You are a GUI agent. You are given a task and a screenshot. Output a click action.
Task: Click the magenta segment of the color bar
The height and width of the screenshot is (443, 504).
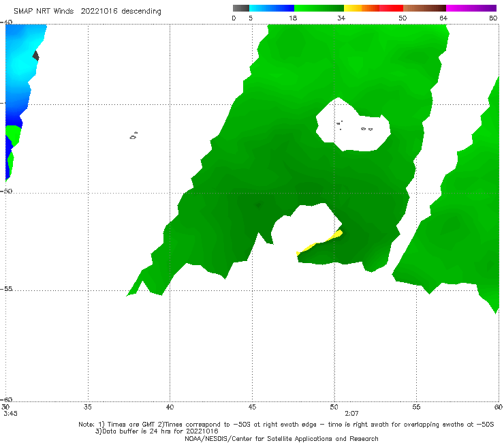[471, 8]
